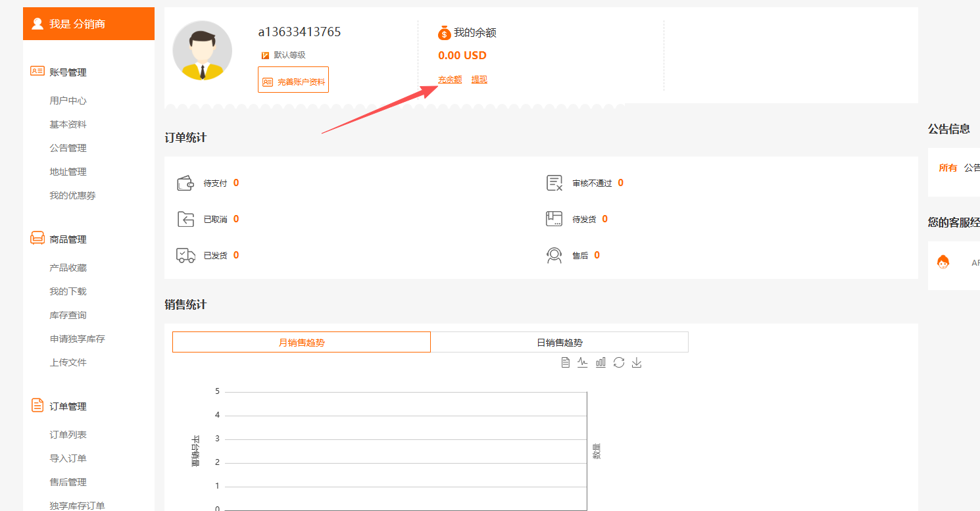Click the 订单管理 section heading
980x511 pixels.
68,406
